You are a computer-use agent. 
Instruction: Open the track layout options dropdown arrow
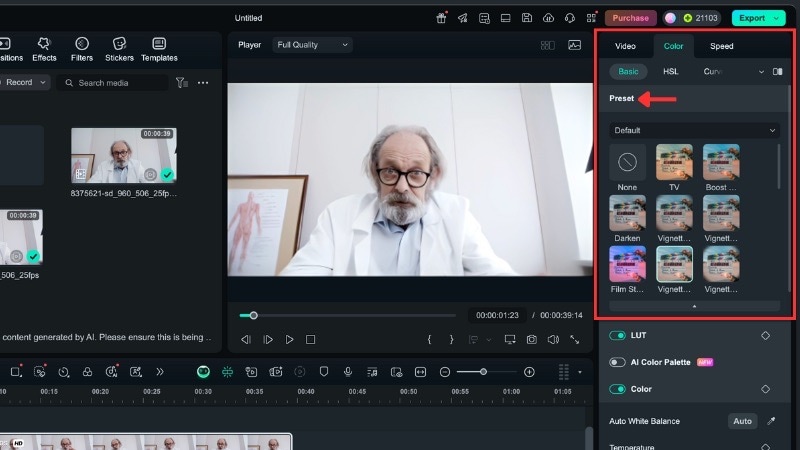[580, 372]
